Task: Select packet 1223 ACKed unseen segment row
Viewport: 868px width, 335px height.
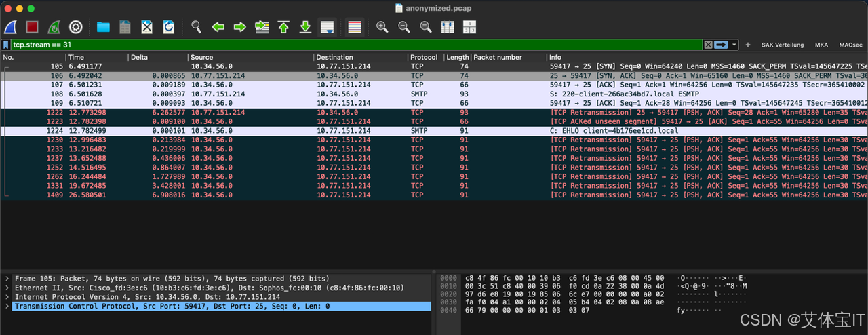Action: (434, 121)
